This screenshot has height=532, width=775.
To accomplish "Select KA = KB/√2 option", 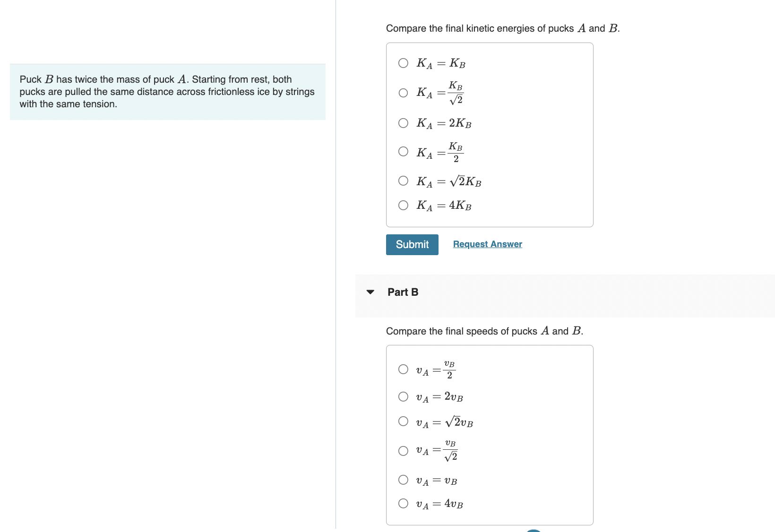I will [403, 93].
